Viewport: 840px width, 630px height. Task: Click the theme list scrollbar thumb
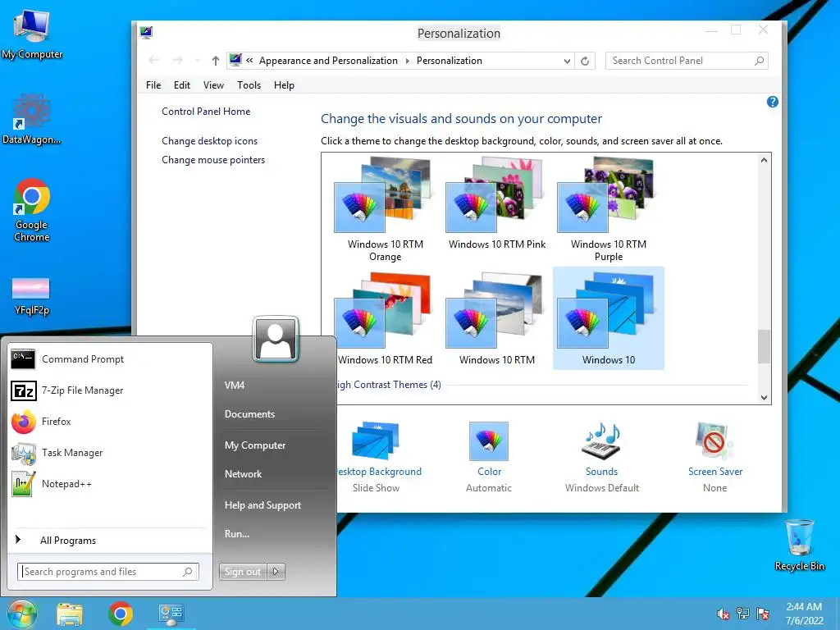764,347
